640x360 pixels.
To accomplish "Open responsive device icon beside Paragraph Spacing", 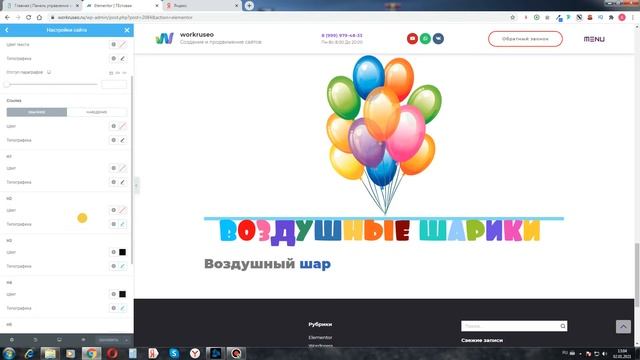I will pos(49,72).
